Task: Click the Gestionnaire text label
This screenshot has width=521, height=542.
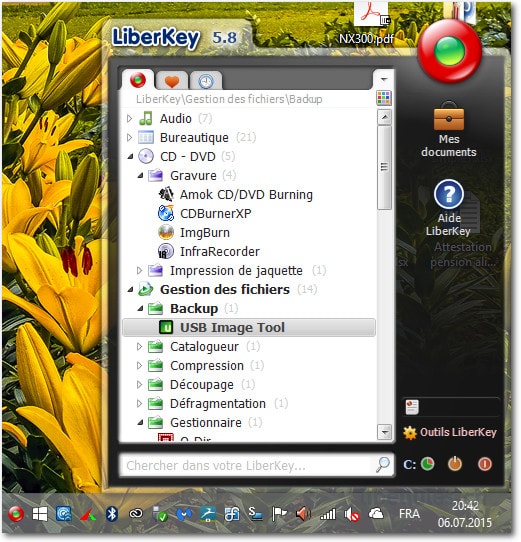Action: (x=206, y=422)
